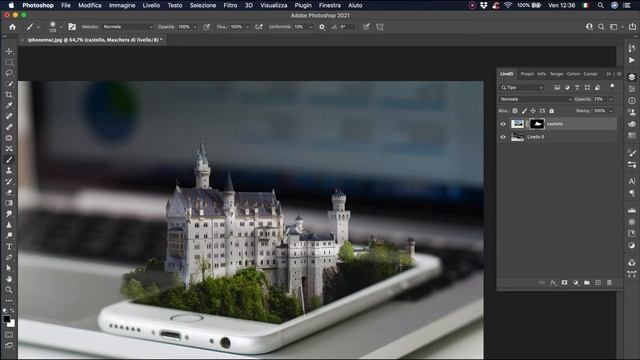Viewport: 640px width, 360px height.
Task: Select Livello 0 layer thumbnail
Action: pos(517,137)
